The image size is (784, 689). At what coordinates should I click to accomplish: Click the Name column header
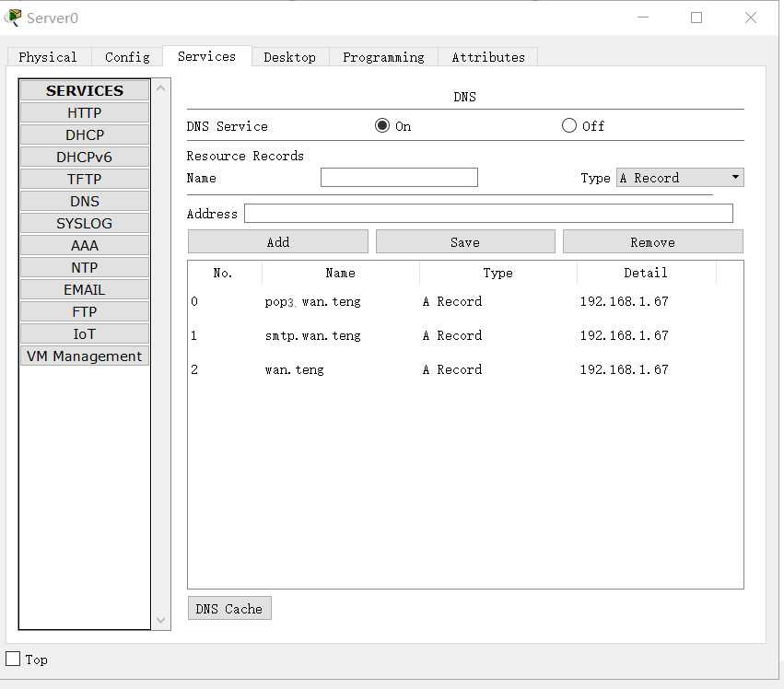(341, 273)
